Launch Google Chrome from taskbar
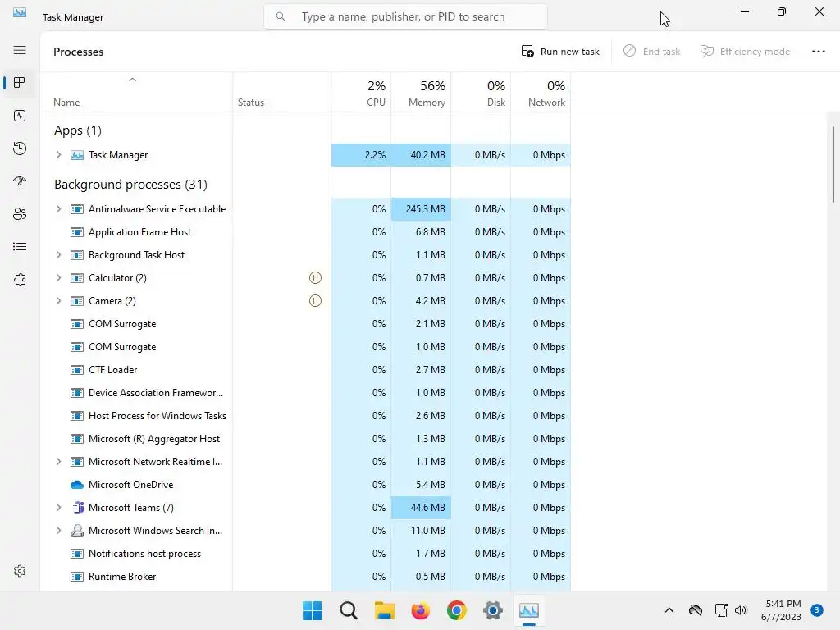 point(456,610)
